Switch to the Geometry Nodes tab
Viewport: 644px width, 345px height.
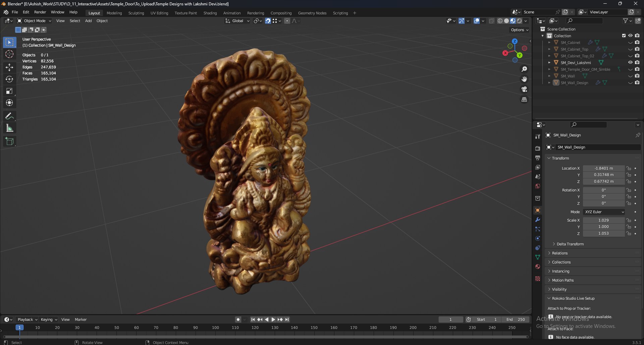[312, 13]
